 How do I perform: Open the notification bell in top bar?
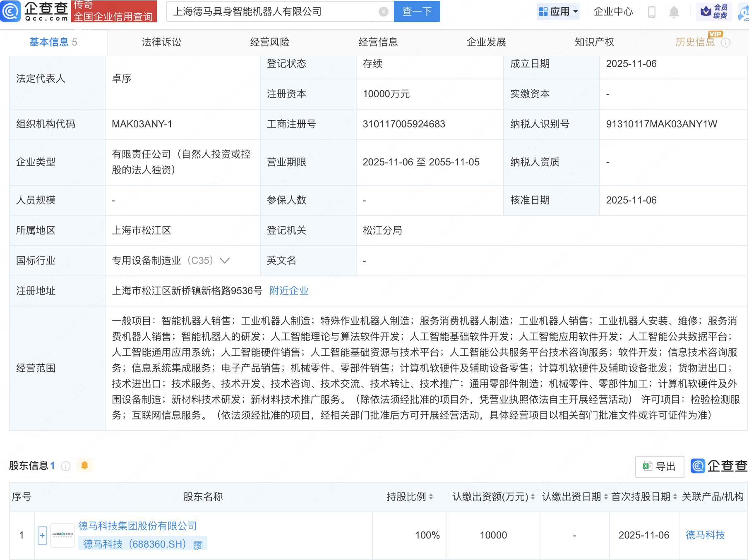(674, 12)
